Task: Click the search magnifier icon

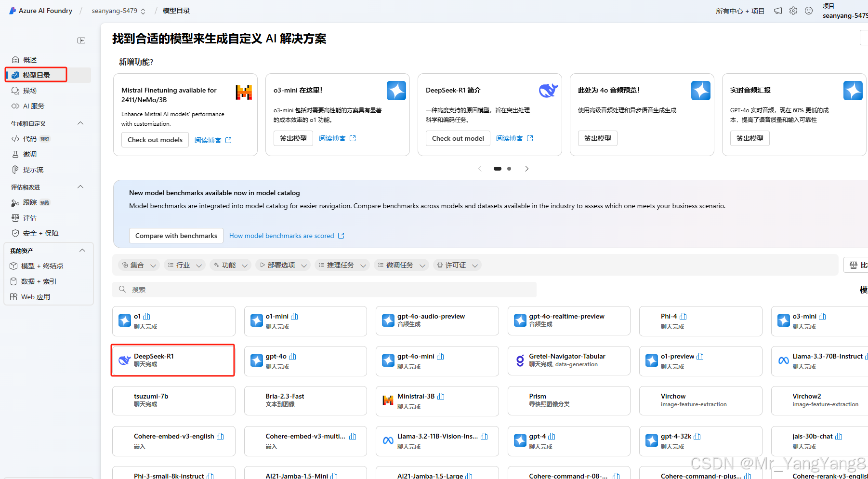Action: click(x=122, y=289)
